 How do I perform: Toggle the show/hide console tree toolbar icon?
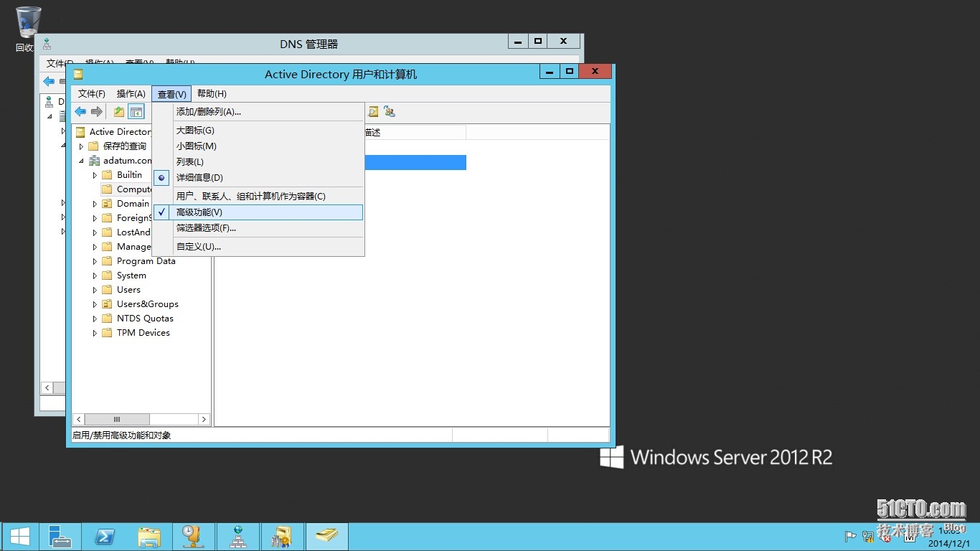136,111
